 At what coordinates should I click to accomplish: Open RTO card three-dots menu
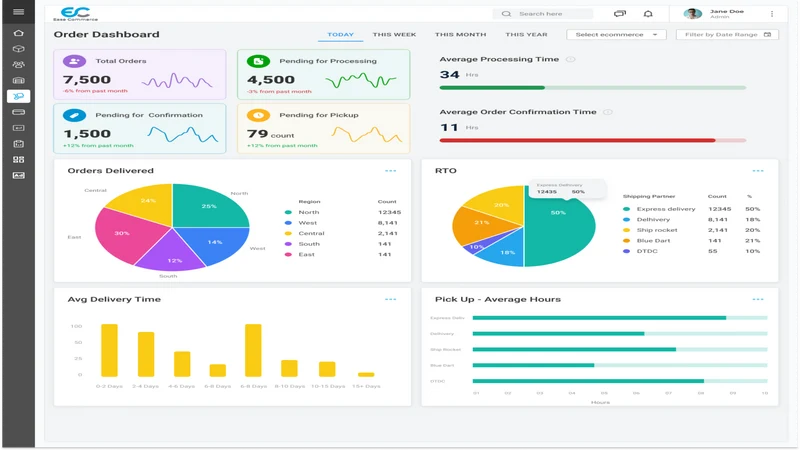tap(758, 171)
